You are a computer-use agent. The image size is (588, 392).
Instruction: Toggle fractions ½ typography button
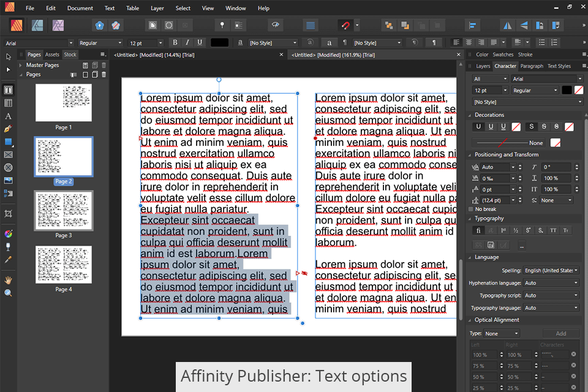pyautogui.click(x=516, y=230)
